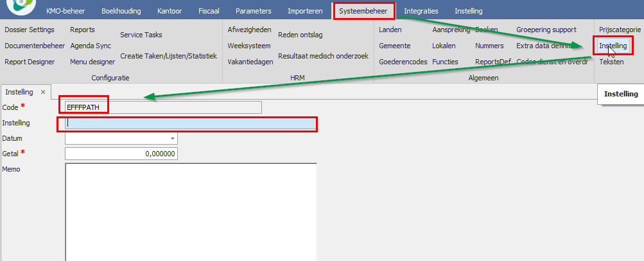Switch to the Boekhouding tab
644x261 pixels.
point(121,11)
